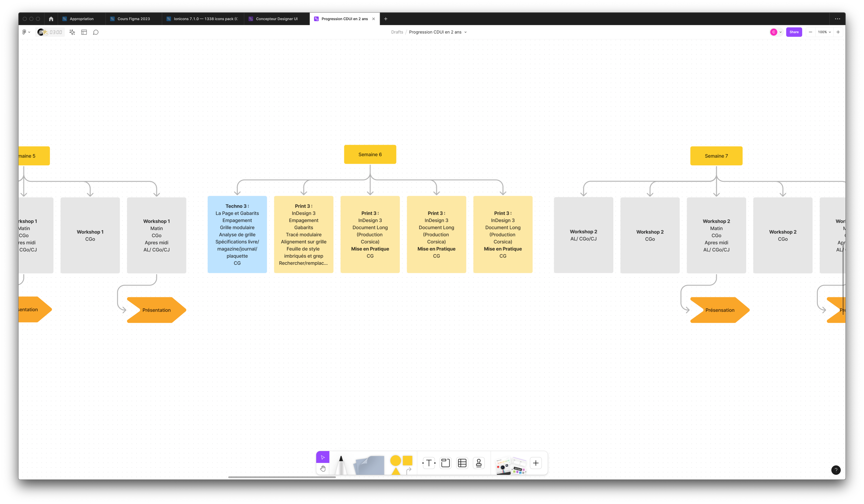
Task: Open the stamp tool
Action: click(479, 463)
